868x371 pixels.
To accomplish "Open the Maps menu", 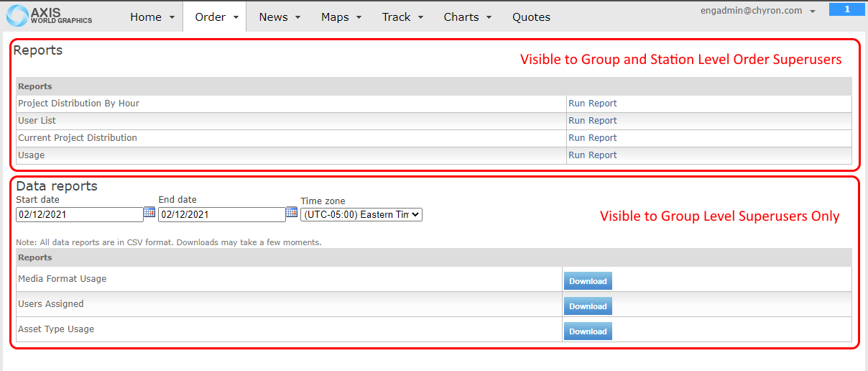I will click(x=341, y=17).
